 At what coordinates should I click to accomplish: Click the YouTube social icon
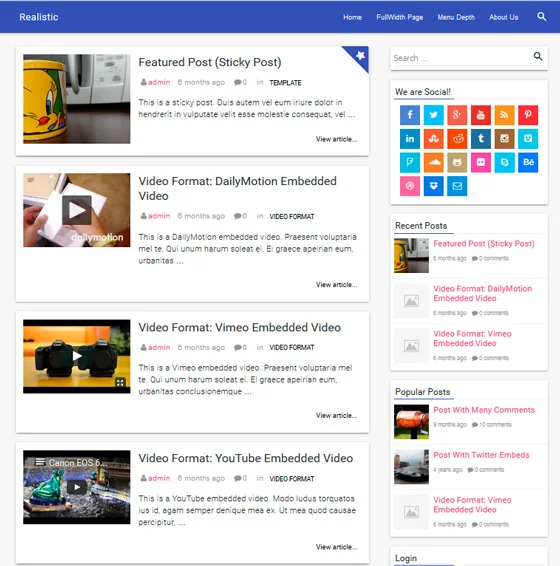coord(481,115)
